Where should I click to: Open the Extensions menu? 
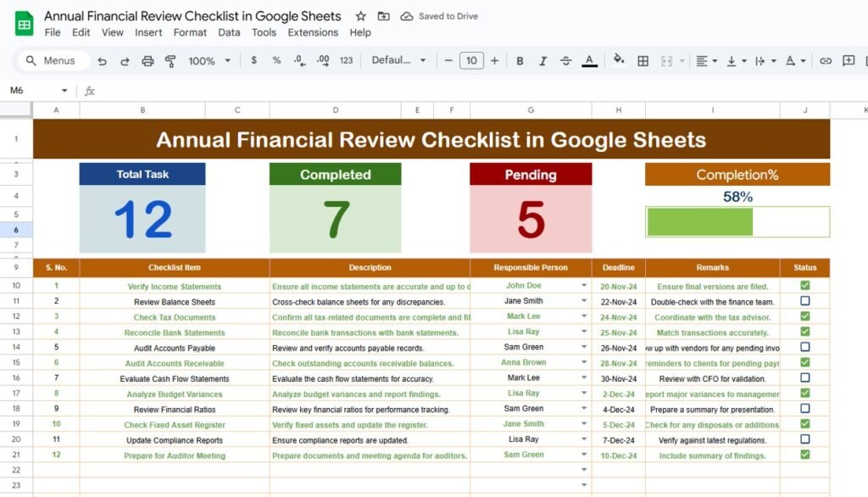pos(313,32)
